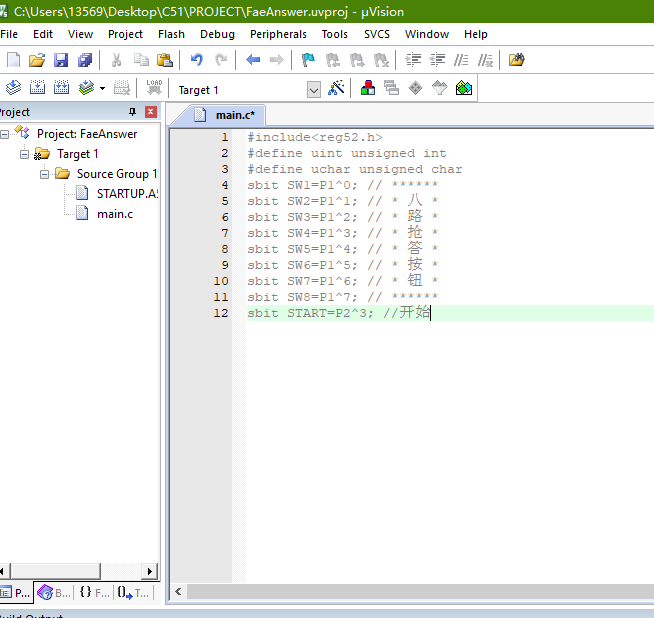The height and width of the screenshot is (618, 654).
Task: Toggle pin on the Project panel
Action: 132,112
